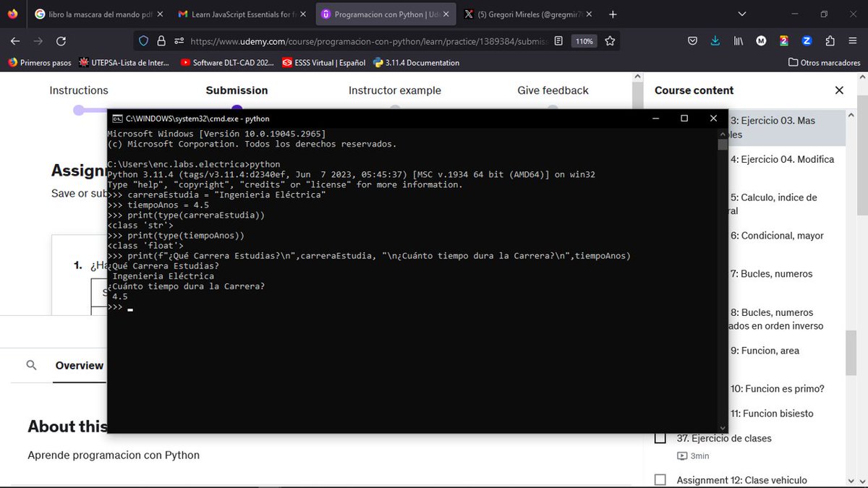This screenshot has height=488, width=868.
Task: Click the round M extension icon
Action: pyautogui.click(x=761, y=41)
